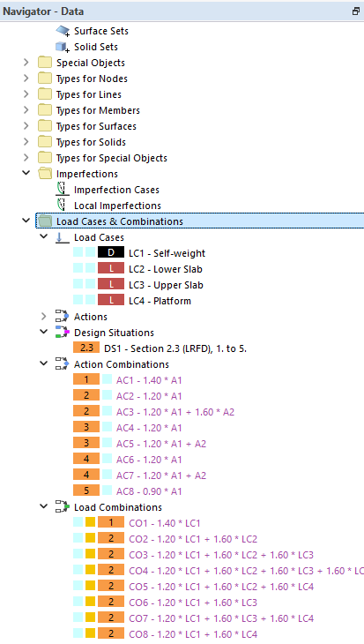Click the Imperfection Cases icon

(63, 190)
